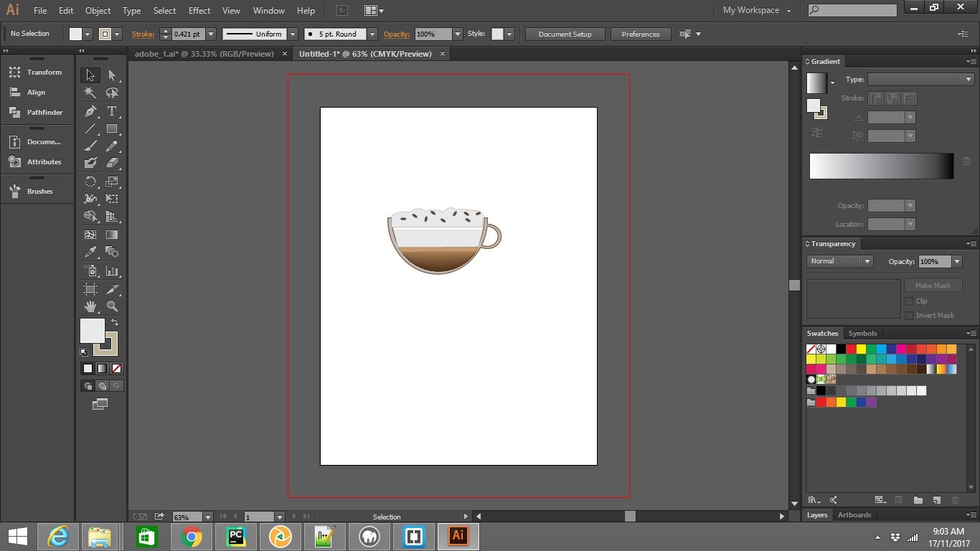The width and height of the screenshot is (980, 551).
Task: Select the Hand tool
Action: [90, 306]
